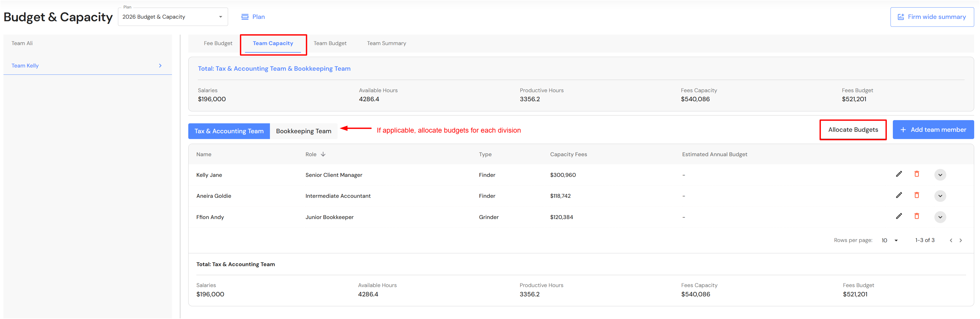
Task: Expand Aneira Goldie row details
Action: pyautogui.click(x=940, y=196)
